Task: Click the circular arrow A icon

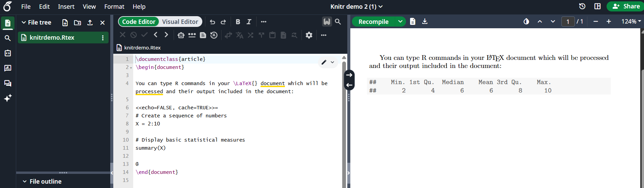Action: [214, 35]
